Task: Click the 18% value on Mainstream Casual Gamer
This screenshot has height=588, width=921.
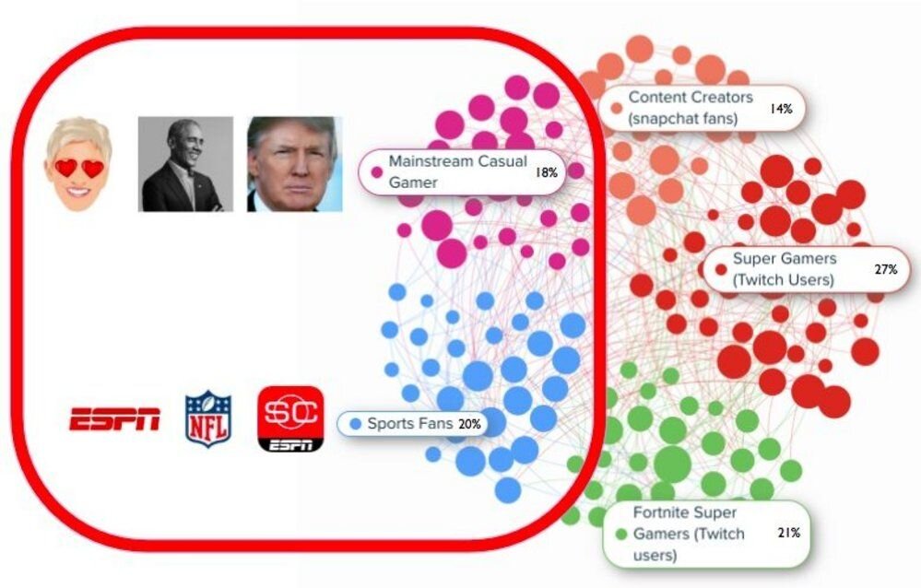Action: point(546,172)
